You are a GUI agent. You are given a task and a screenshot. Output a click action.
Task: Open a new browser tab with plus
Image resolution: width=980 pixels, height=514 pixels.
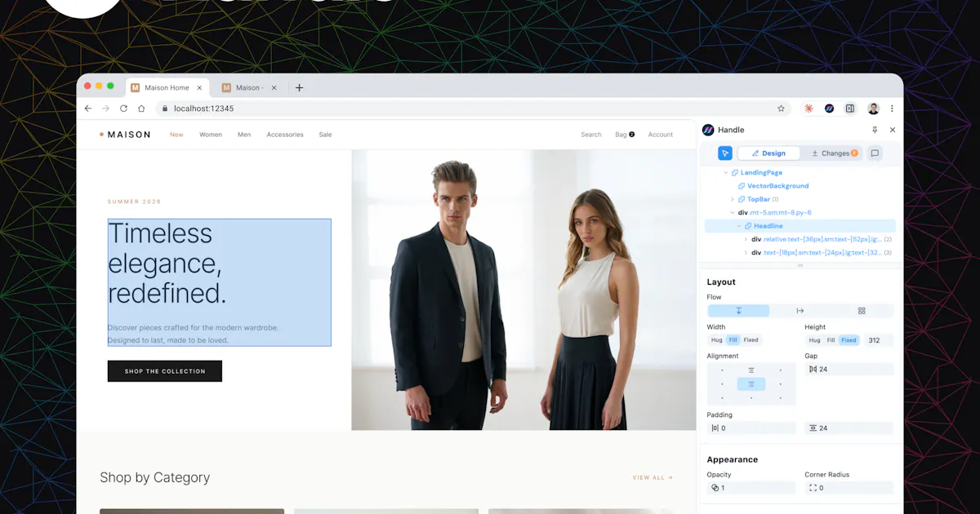299,88
